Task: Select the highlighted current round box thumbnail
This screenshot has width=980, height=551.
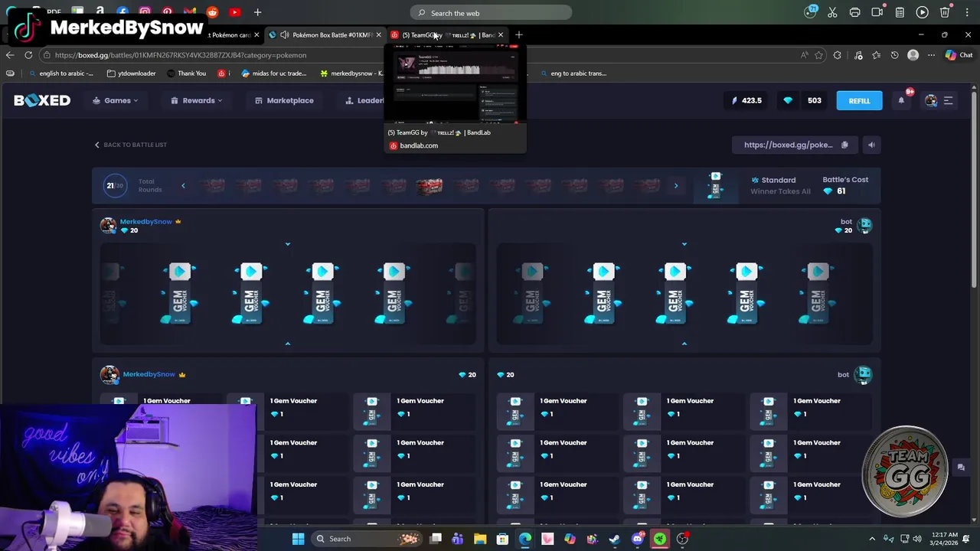Action: (x=429, y=186)
